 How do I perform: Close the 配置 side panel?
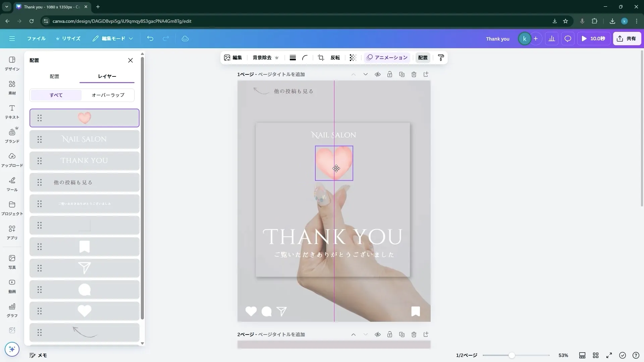pos(130,60)
